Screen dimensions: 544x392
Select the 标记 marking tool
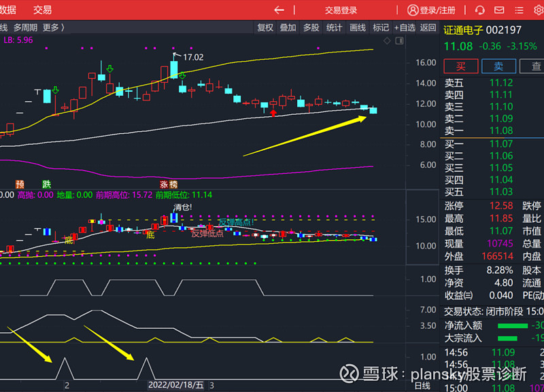pos(380,28)
